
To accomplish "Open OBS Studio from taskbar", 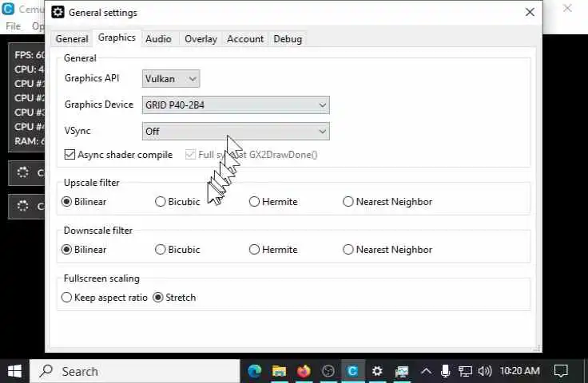I will [x=328, y=371].
